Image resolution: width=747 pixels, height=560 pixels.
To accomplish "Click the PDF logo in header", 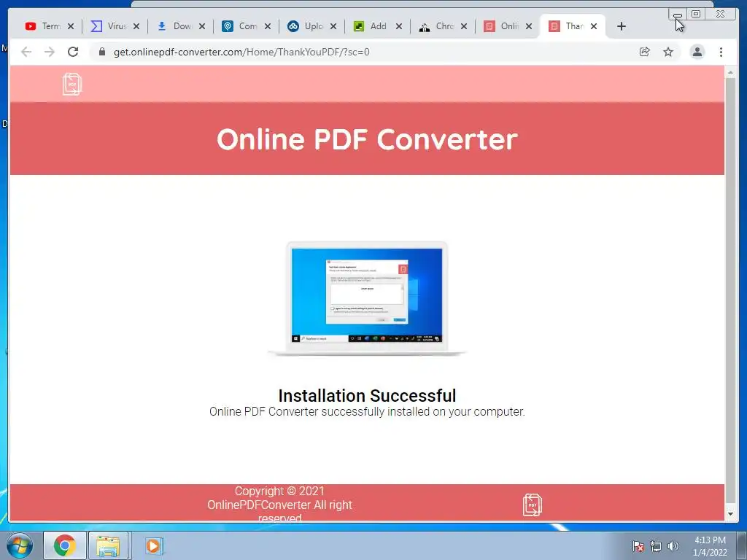I will click(72, 85).
